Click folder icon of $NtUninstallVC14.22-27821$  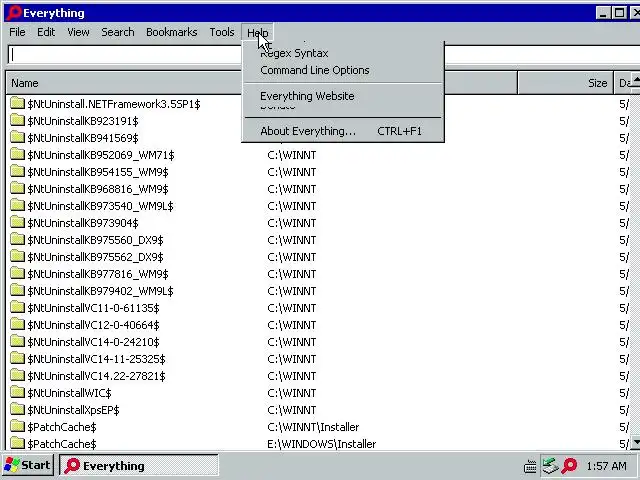click(x=18, y=376)
